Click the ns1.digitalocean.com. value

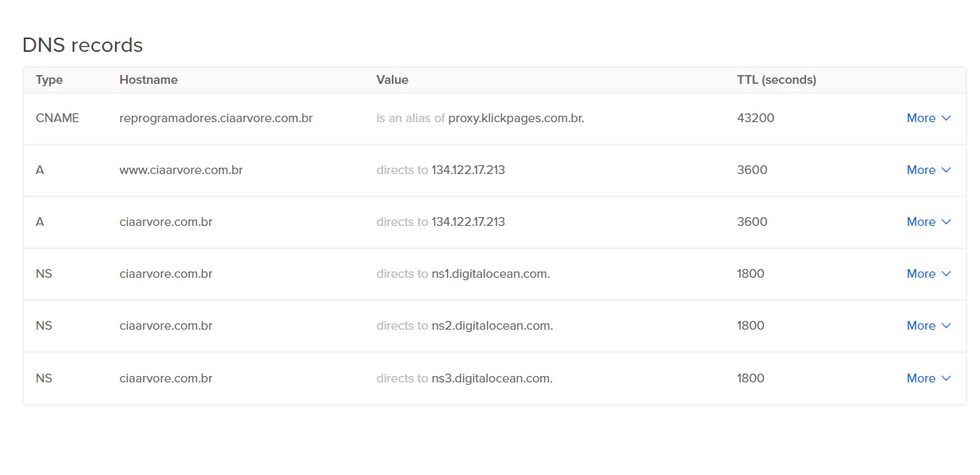click(491, 274)
